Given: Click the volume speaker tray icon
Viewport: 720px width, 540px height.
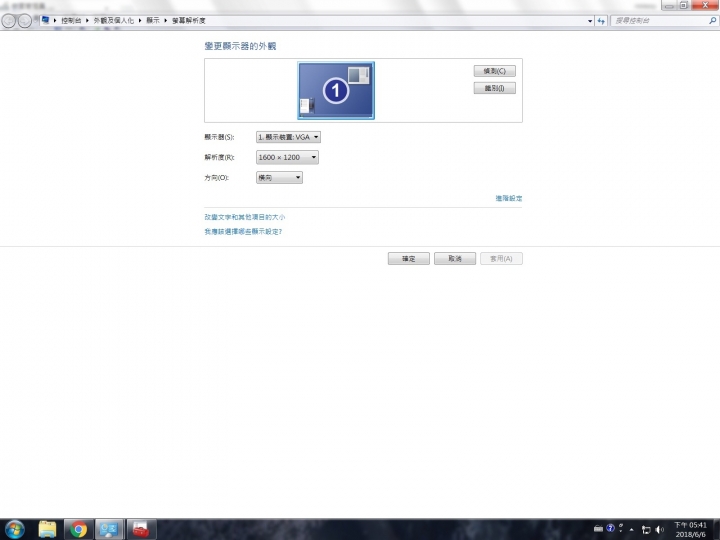Looking at the screenshot, I should [x=660, y=529].
